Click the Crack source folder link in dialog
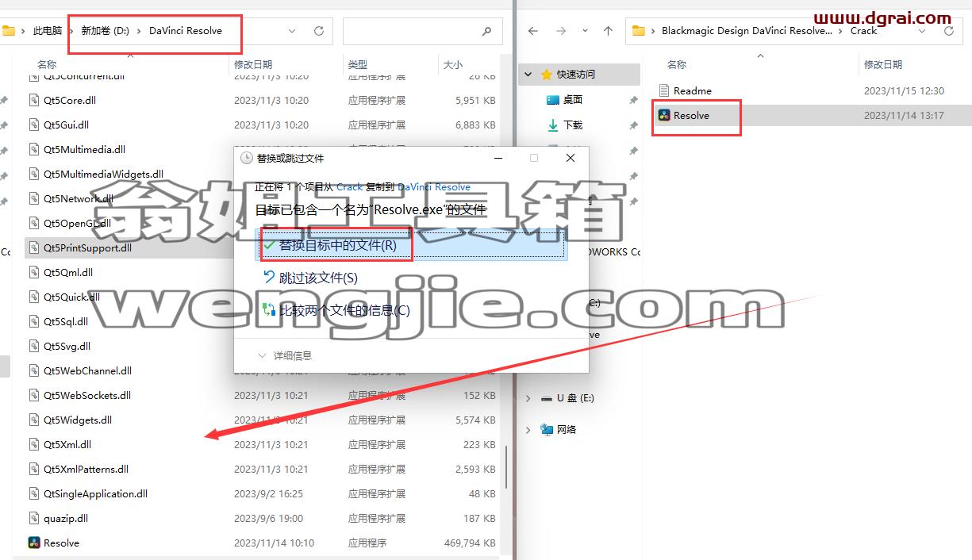This screenshot has width=972, height=560. [349, 187]
